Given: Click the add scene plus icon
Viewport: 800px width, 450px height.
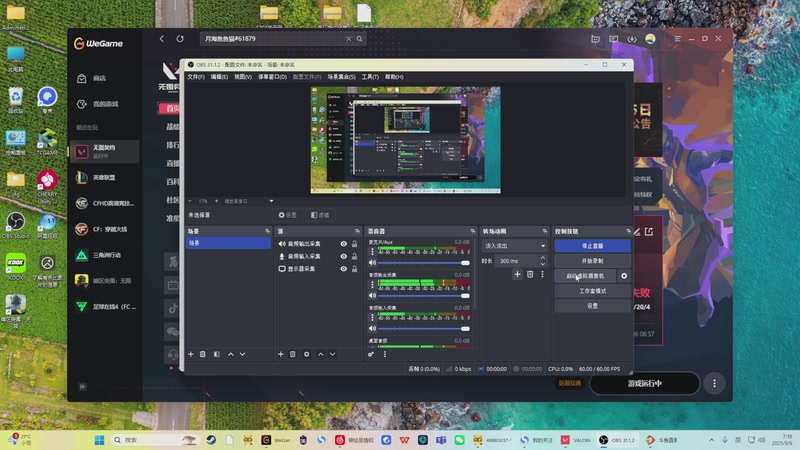Looking at the screenshot, I should 190,354.
